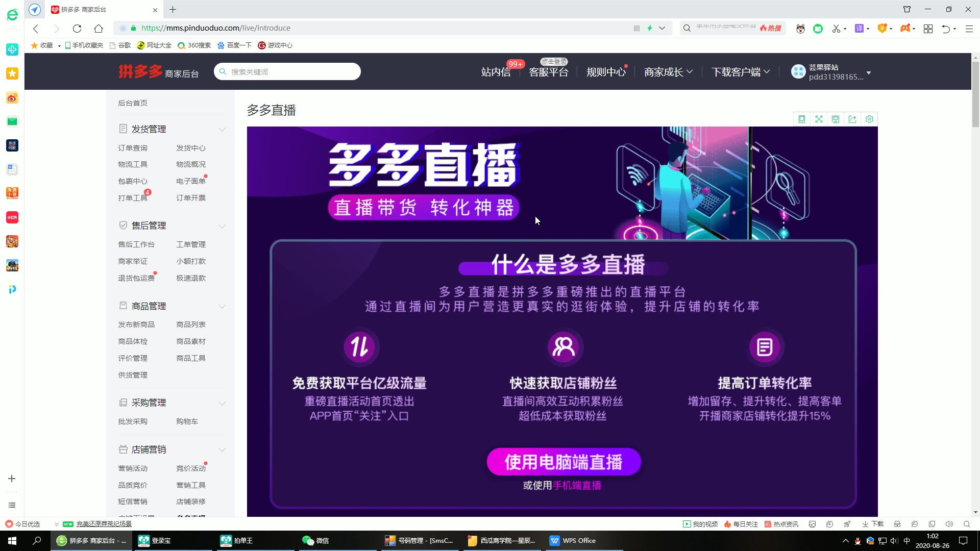This screenshot has height=551, width=980.
Task: Click the share icon above banner
Action: pos(852,119)
